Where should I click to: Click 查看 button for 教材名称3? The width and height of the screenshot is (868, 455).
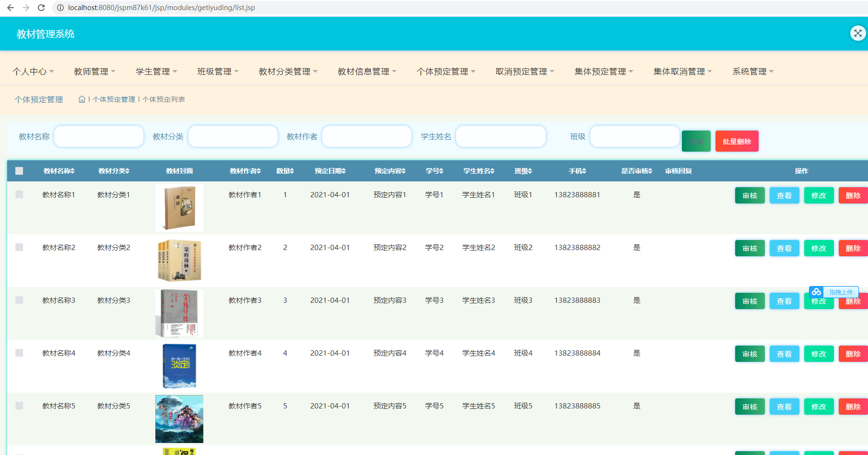[785, 301]
